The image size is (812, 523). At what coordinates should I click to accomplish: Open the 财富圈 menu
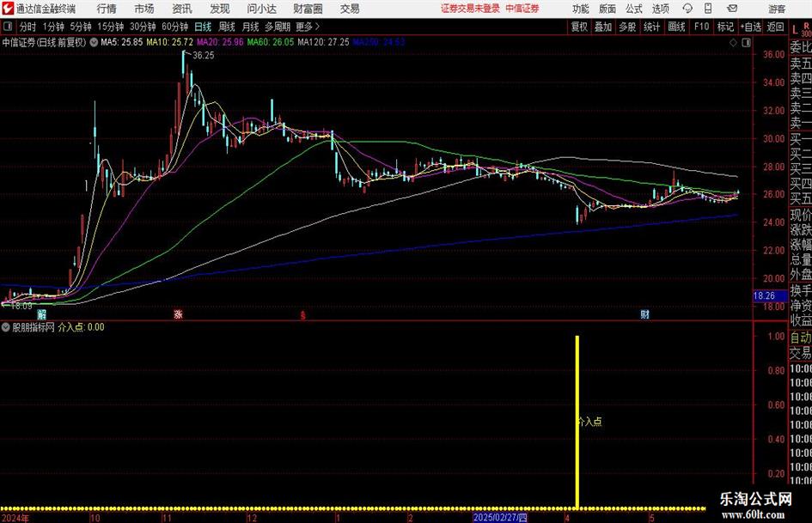tap(308, 9)
